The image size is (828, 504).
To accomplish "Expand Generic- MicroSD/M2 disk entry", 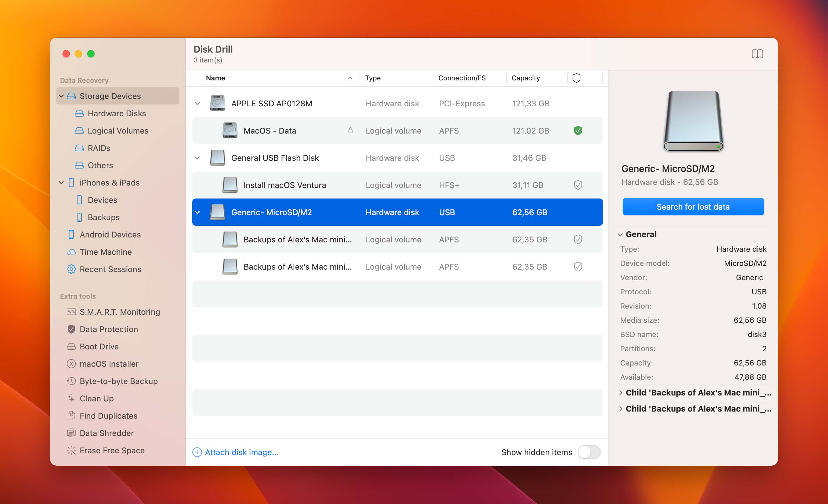I will [199, 212].
